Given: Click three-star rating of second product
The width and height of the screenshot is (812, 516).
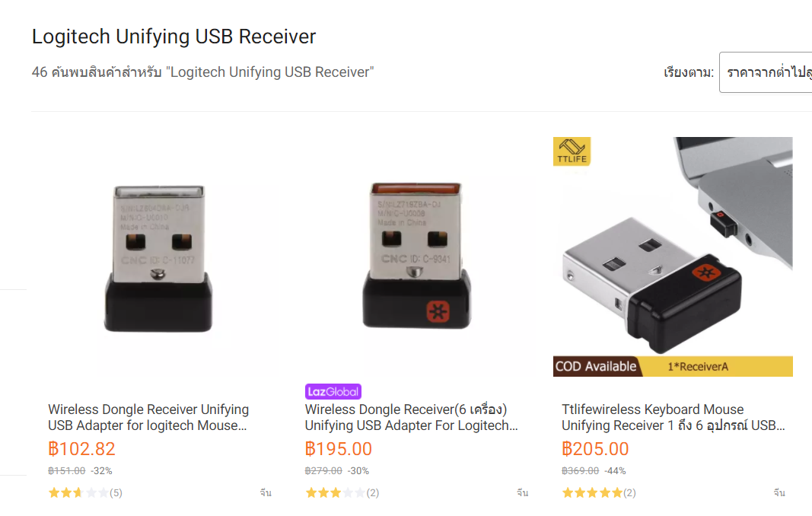Looking at the screenshot, I should click(x=342, y=492).
